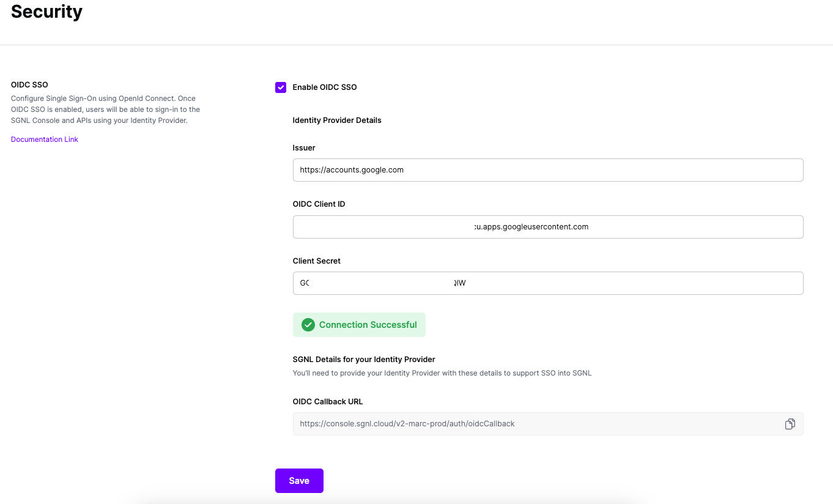833x504 pixels.
Task: Click the Save button
Action: click(x=299, y=481)
